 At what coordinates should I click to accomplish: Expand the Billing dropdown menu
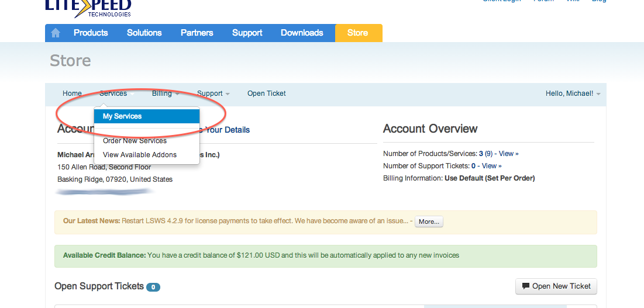tap(166, 94)
